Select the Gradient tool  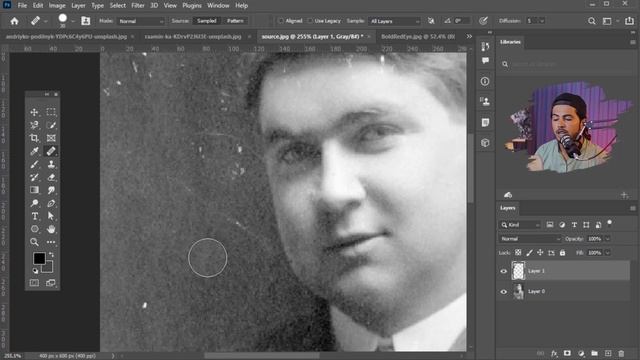coord(34,190)
